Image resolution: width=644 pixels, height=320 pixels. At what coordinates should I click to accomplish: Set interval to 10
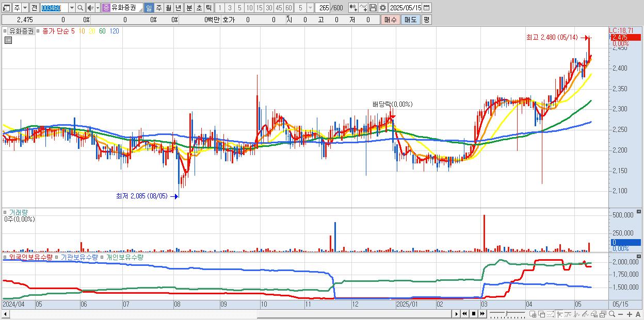[x=250, y=8]
